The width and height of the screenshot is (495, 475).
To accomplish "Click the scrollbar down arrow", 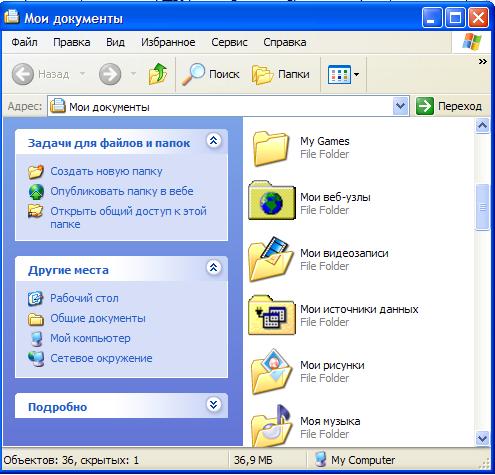I will pos(482,438).
